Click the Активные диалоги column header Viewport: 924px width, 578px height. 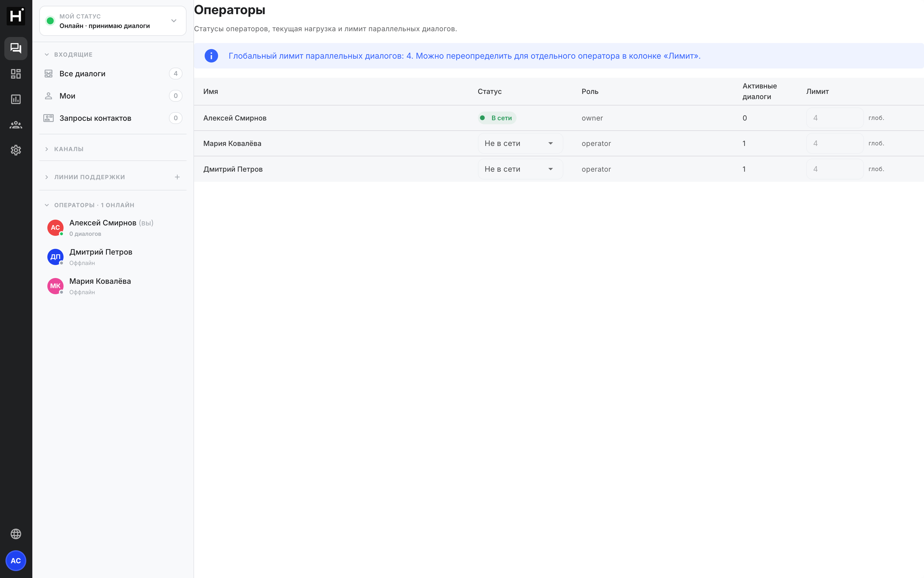pyautogui.click(x=759, y=91)
